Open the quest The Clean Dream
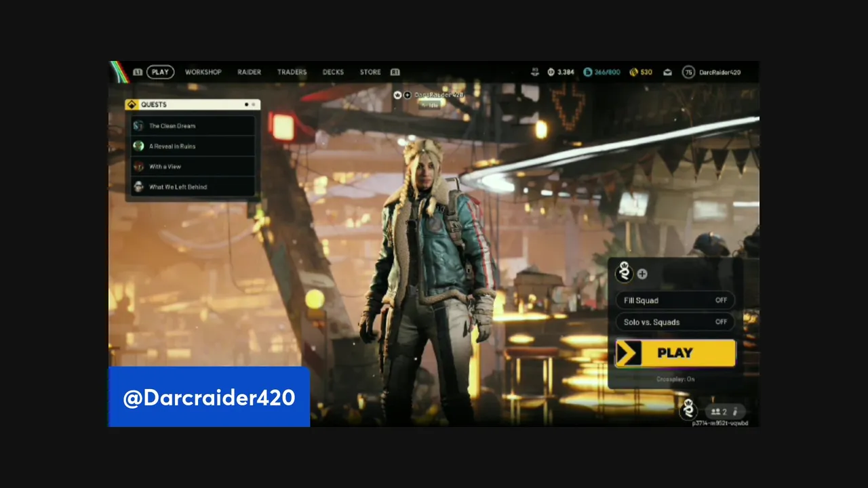868x488 pixels. click(193, 125)
